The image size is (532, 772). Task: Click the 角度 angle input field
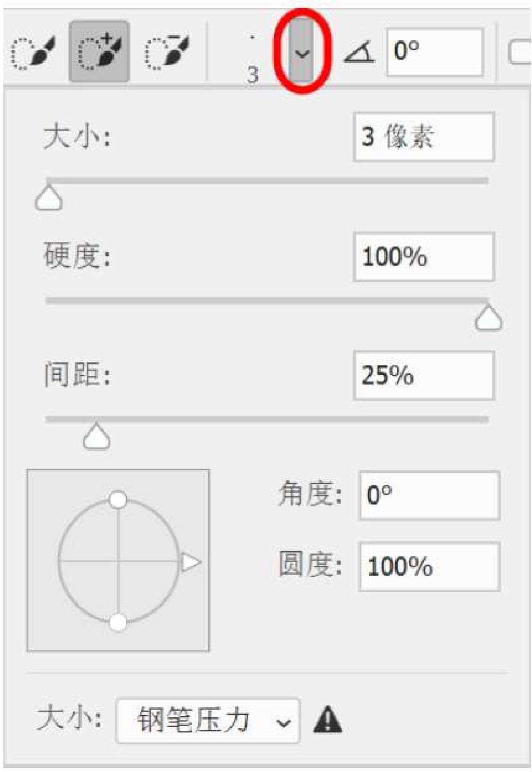pyautogui.click(x=429, y=495)
